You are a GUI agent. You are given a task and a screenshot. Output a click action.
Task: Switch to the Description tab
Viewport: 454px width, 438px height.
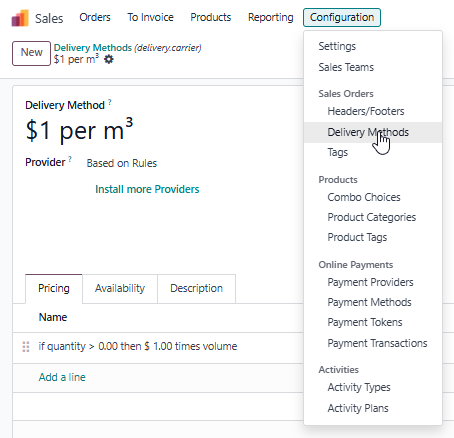pyautogui.click(x=196, y=288)
